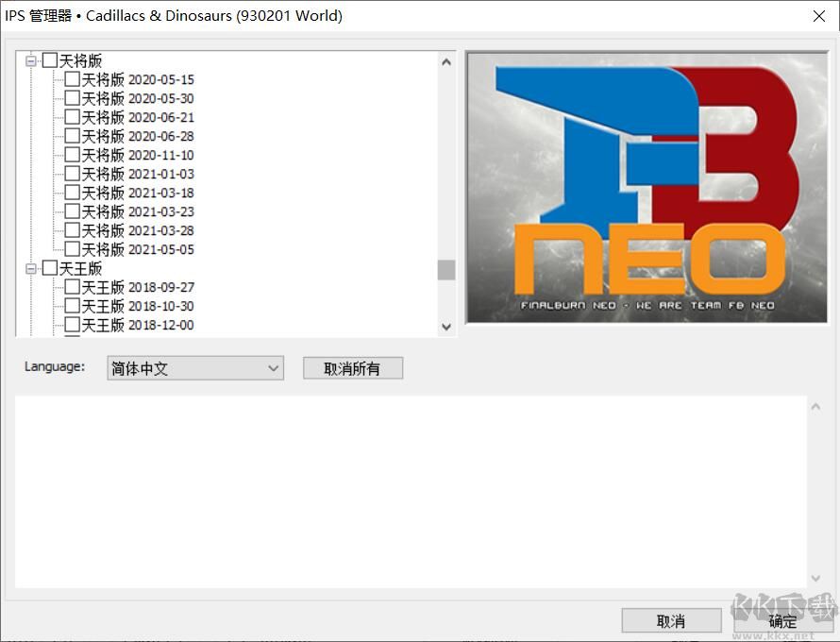The height and width of the screenshot is (642, 840).
Task: Select the 天将版 2021-05-05 entry text
Action: click(138, 249)
